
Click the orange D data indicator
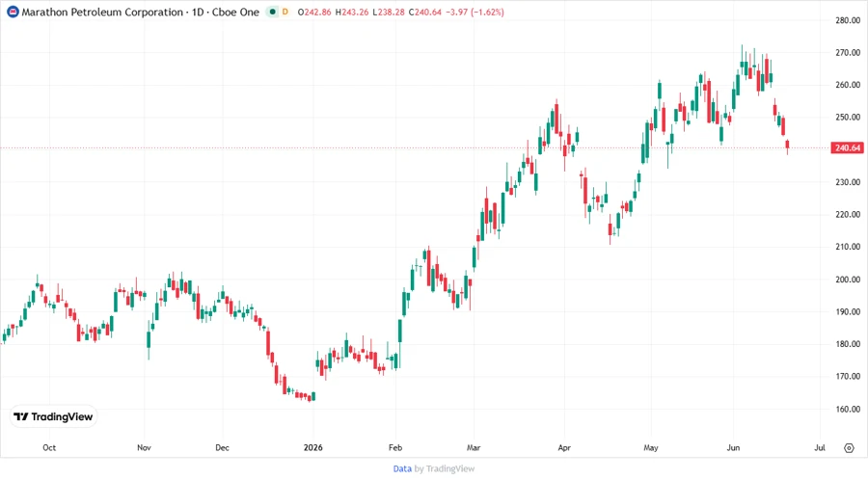pos(285,12)
